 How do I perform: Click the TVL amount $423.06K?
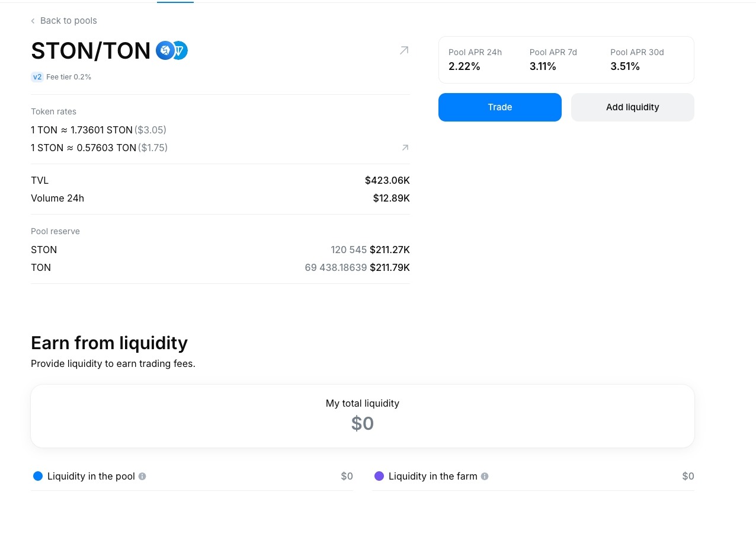tap(387, 180)
